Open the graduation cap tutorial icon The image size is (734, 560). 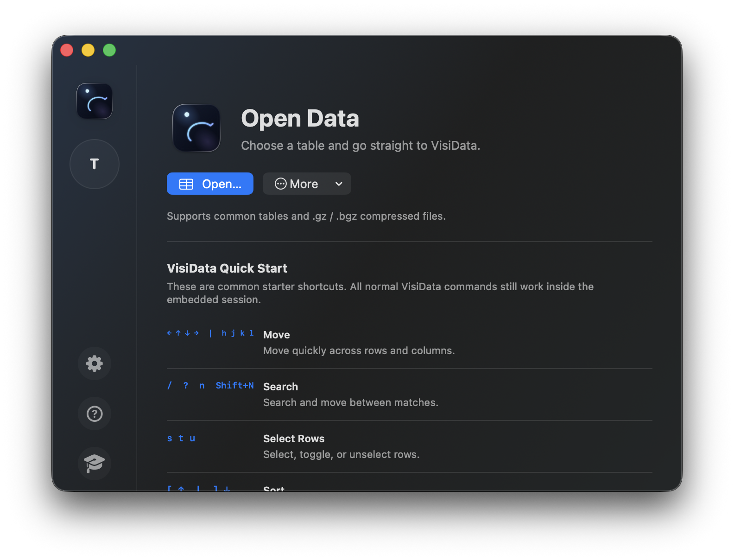95,463
